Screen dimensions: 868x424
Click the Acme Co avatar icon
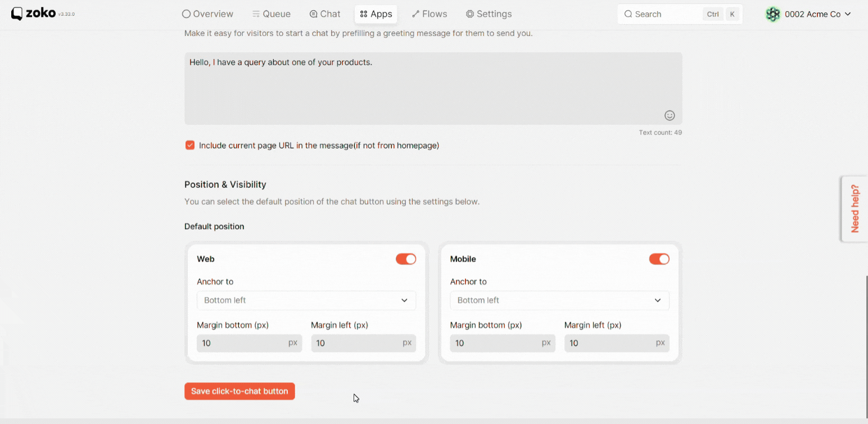pos(773,14)
